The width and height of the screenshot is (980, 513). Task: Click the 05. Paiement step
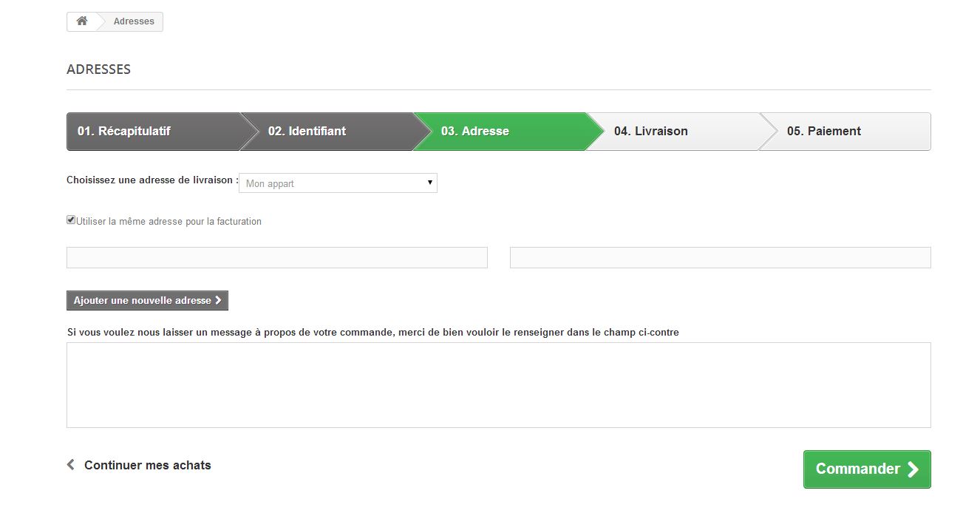845,132
